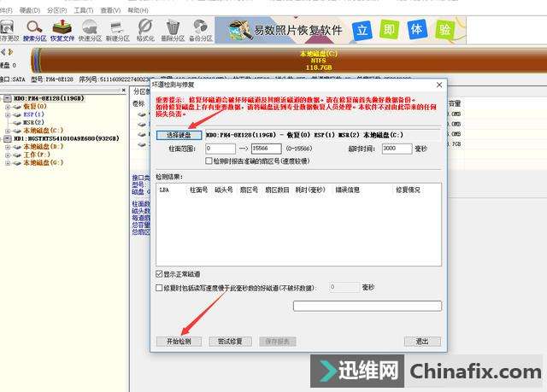The width and height of the screenshot is (547, 392).
Task: Click the 搜索分区 search partition toolbar icon
Action: (34, 31)
